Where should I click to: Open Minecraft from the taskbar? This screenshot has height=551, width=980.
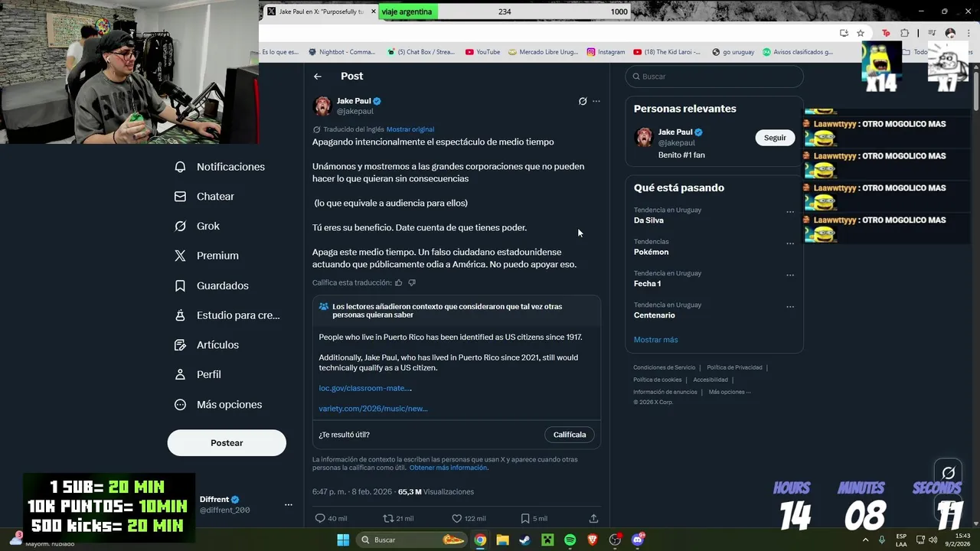pos(547,540)
